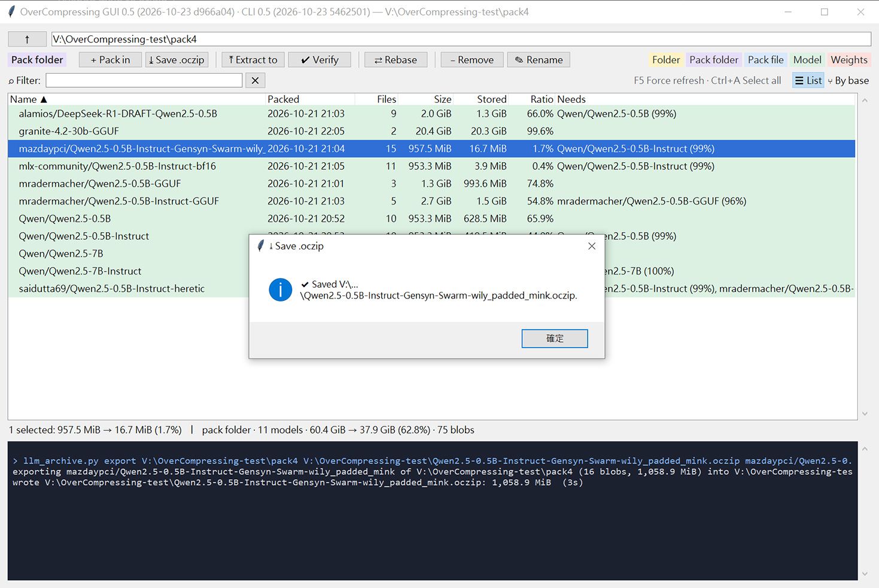Screen dimensions: 879x588
Task: Select mlx-community/Qwen2.5-0.5B-Instruct-bf16 in the list
Action: pyautogui.click(x=431, y=166)
